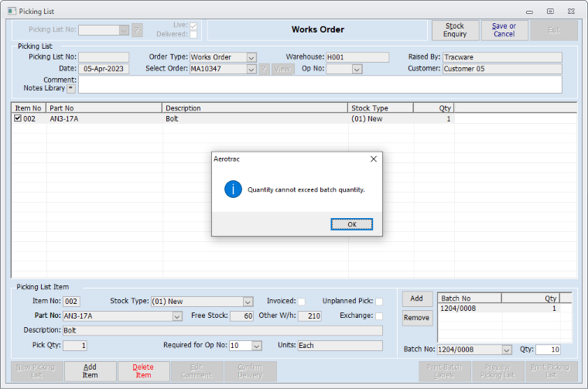Click the question mark beside Select Order
The image size is (588, 389).
click(x=264, y=69)
